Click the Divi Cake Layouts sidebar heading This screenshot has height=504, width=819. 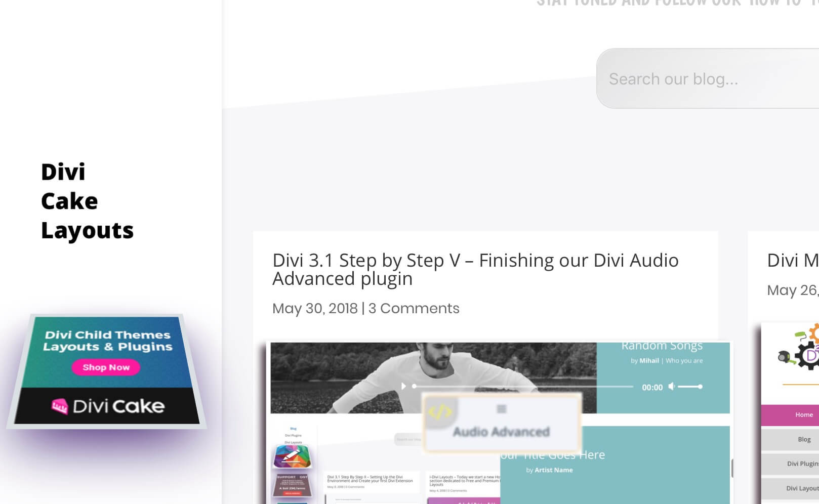click(x=87, y=201)
